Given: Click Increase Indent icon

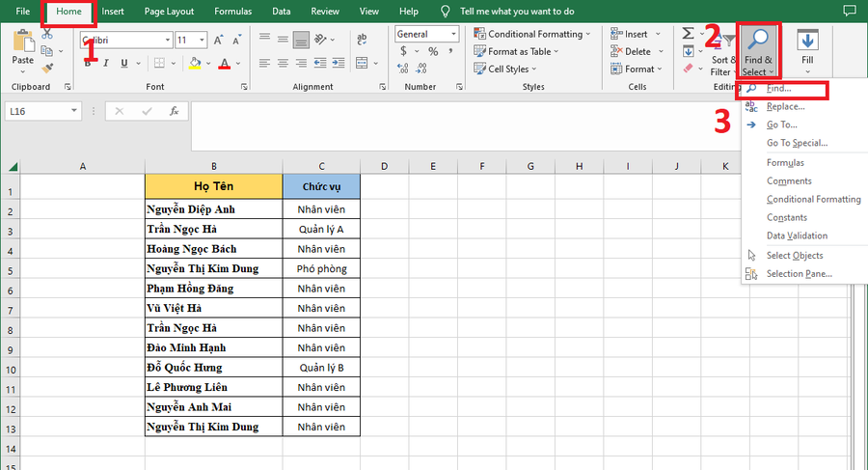Looking at the screenshot, I should [x=339, y=63].
